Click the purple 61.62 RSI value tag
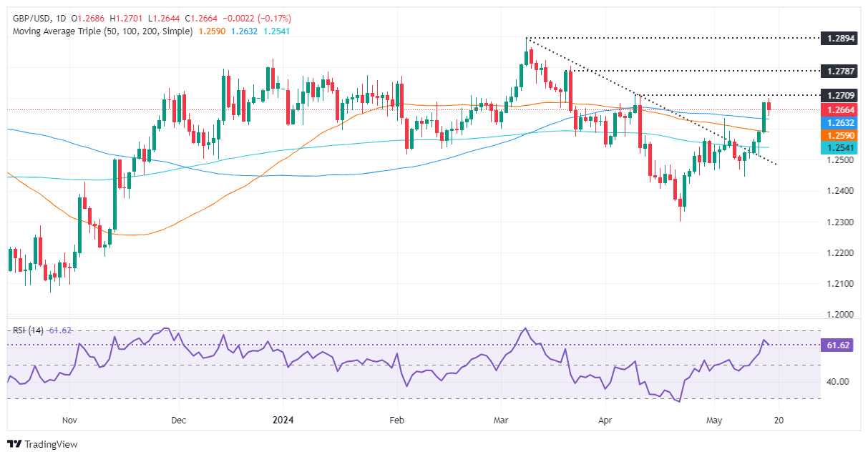 (841, 345)
